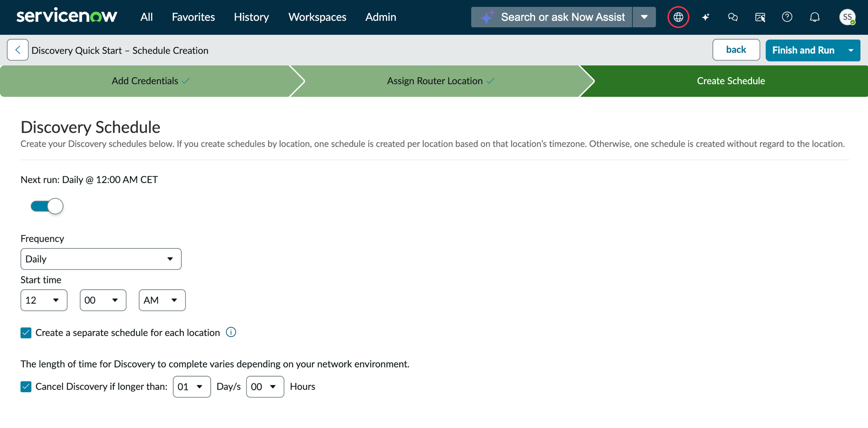Click the sparkle icon inside search box
The image size is (868, 428).
click(487, 17)
